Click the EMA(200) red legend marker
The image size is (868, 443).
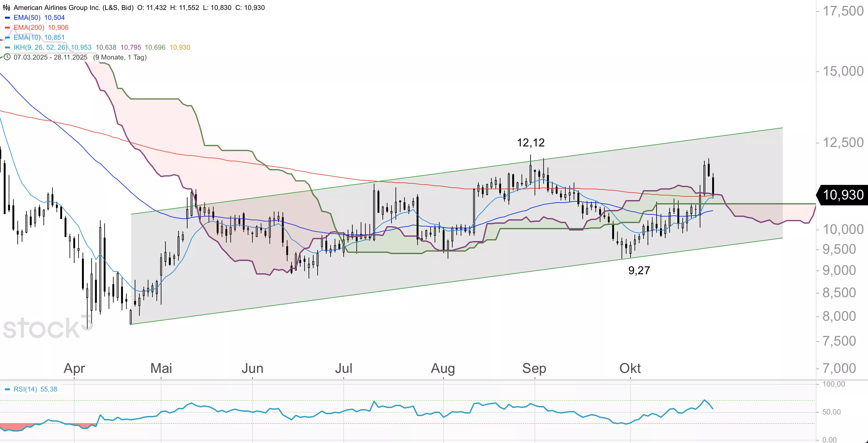point(7,28)
